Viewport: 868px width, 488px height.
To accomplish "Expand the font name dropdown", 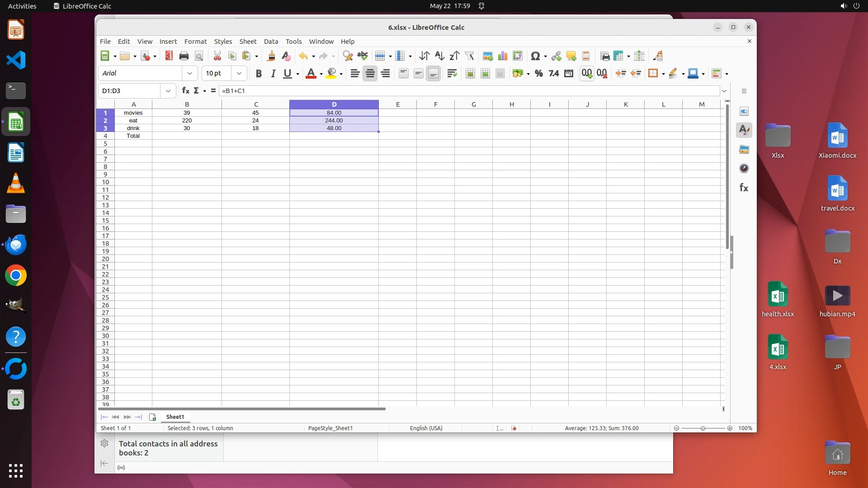I will [x=190, y=74].
